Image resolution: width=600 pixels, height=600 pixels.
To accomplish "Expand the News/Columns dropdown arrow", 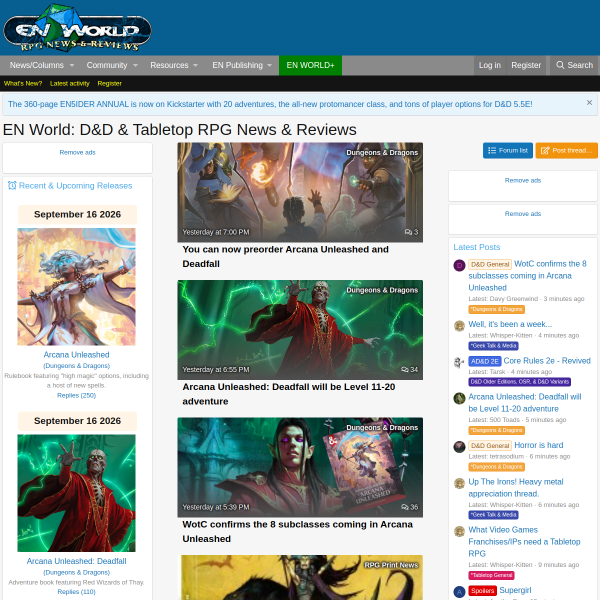I will 72,65.
